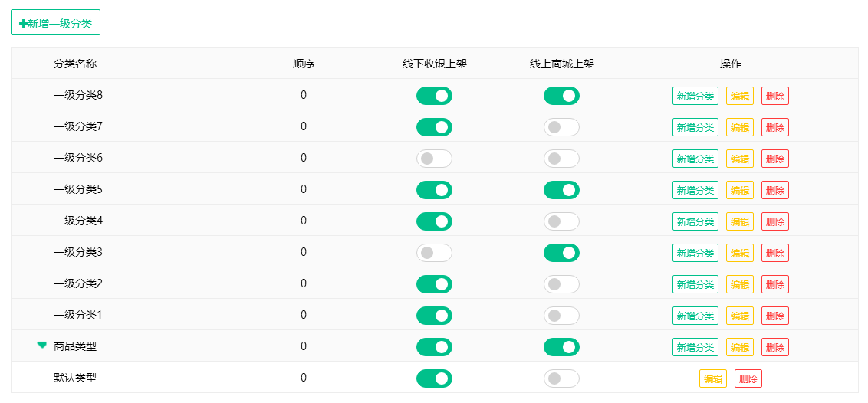Select the 一级分类1 category name
The height and width of the screenshot is (403, 868).
tap(77, 315)
